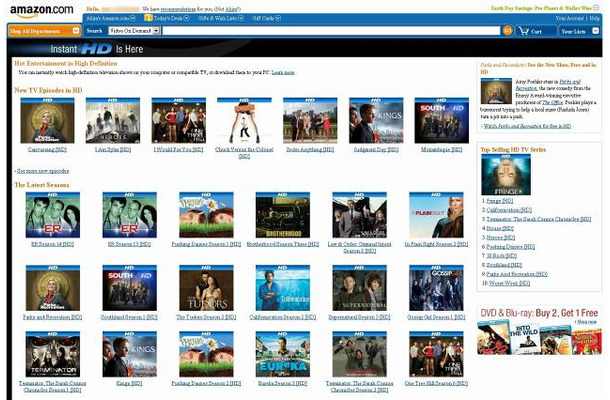Click the Gifts & Wish Lists navigation label
Viewport: 610px width, 400px height.
[217, 18]
